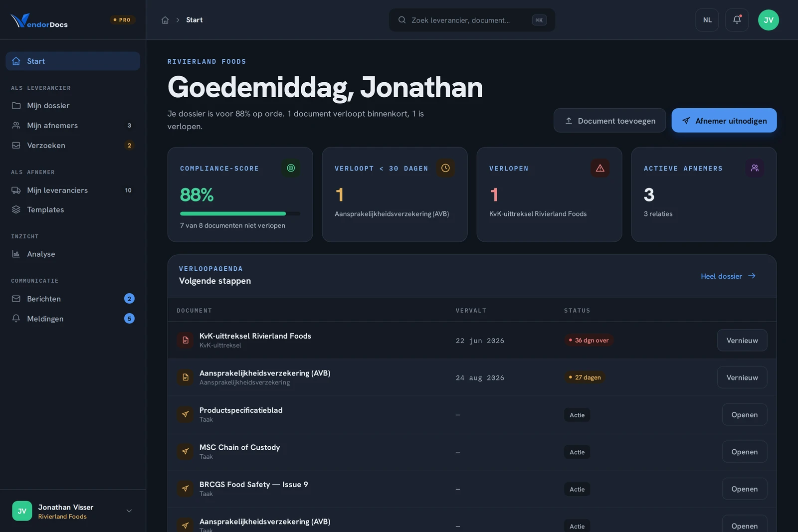
Task: Go to Templates
Action: pyautogui.click(x=73, y=209)
